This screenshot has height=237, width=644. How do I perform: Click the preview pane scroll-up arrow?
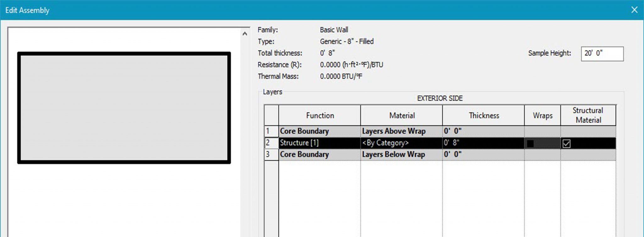coord(245,34)
